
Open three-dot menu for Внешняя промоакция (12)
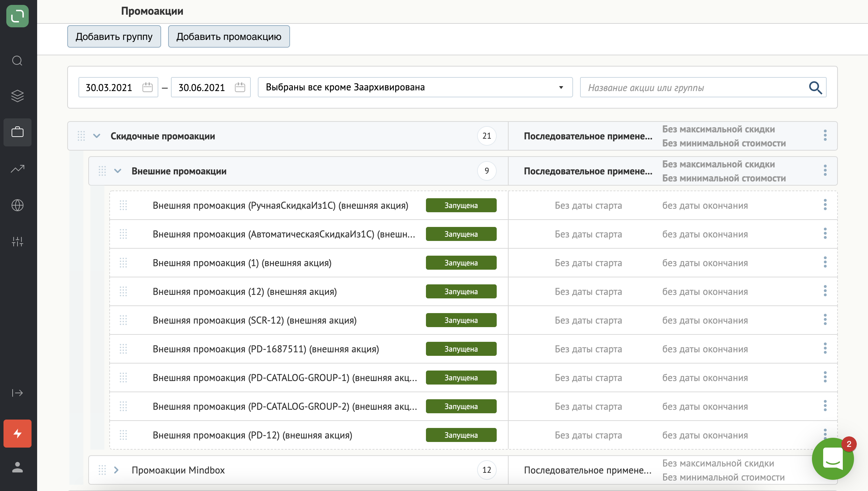point(825,291)
